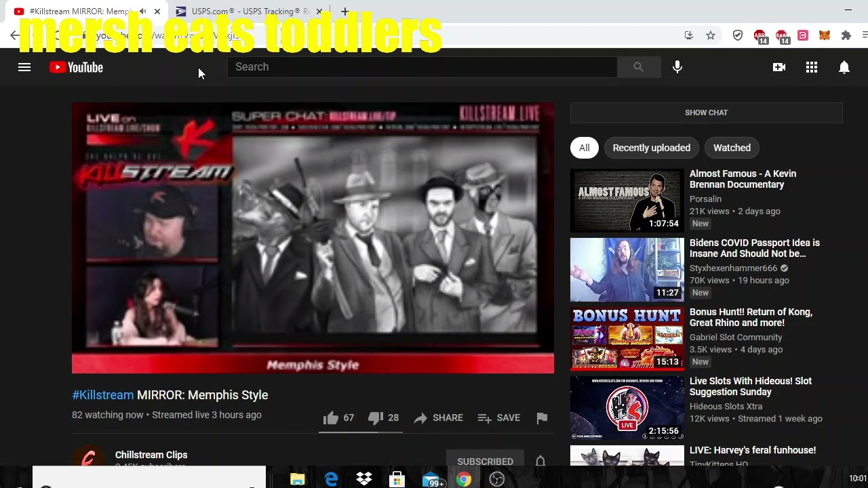The width and height of the screenshot is (868, 488).
Task: Open the Styxhexenhammer666 channel link
Action: pyautogui.click(x=733, y=268)
